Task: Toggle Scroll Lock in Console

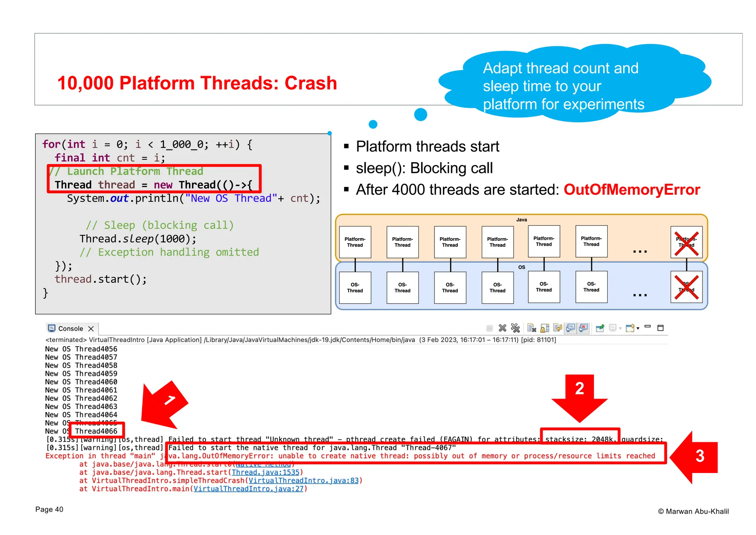Action: 545,328
